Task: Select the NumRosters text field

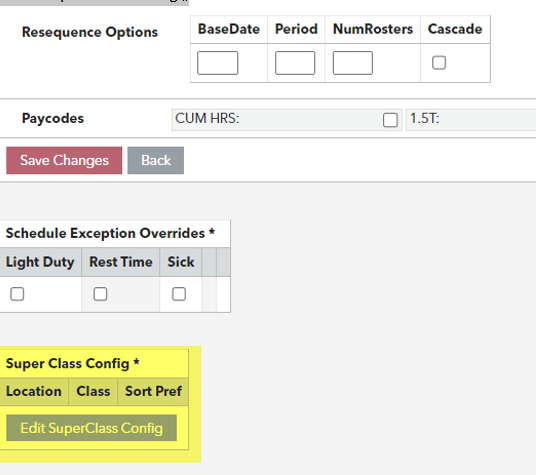Action: [x=353, y=63]
